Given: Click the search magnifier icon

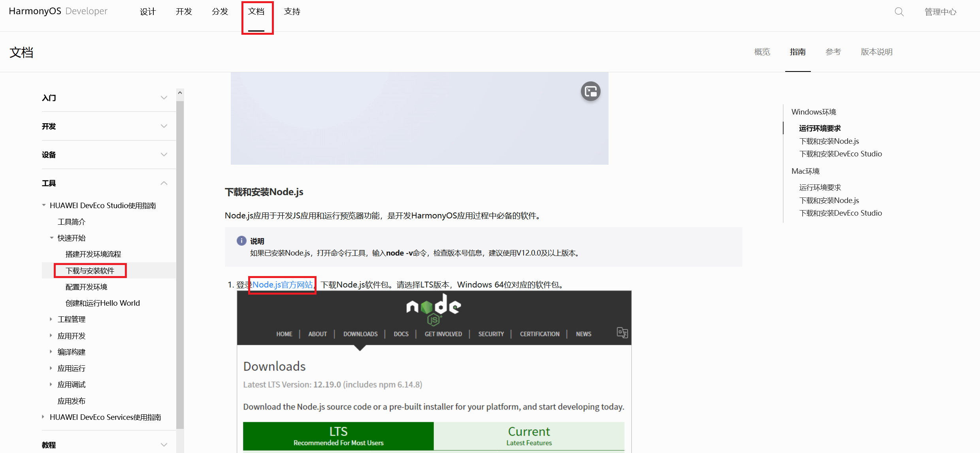Looking at the screenshot, I should point(899,12).
